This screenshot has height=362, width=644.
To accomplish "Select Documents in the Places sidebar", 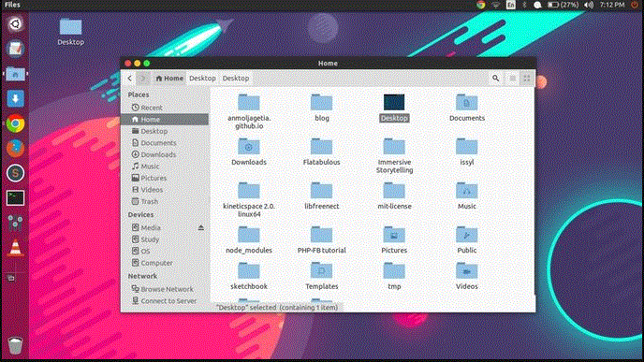I will [165, 143].
